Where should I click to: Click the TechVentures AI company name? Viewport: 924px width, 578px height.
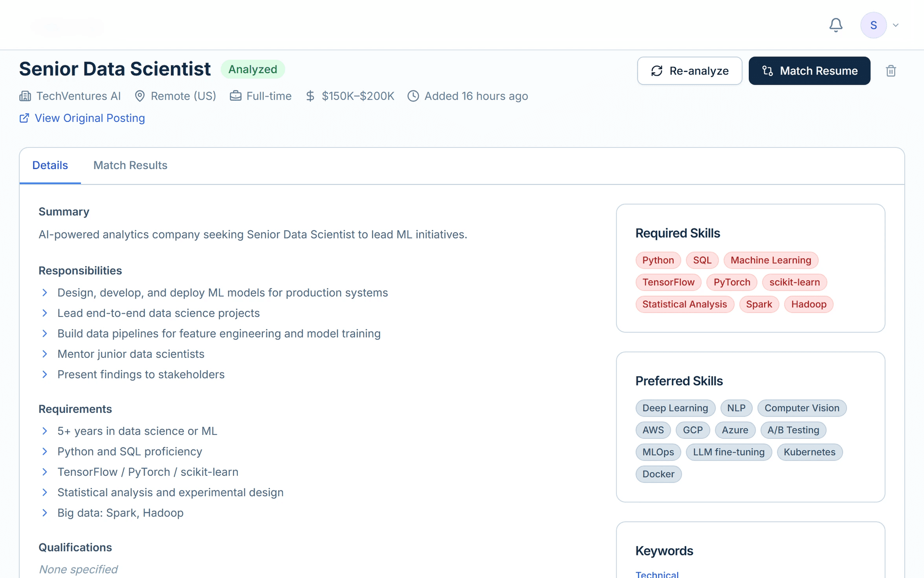[x=78, y=96]
